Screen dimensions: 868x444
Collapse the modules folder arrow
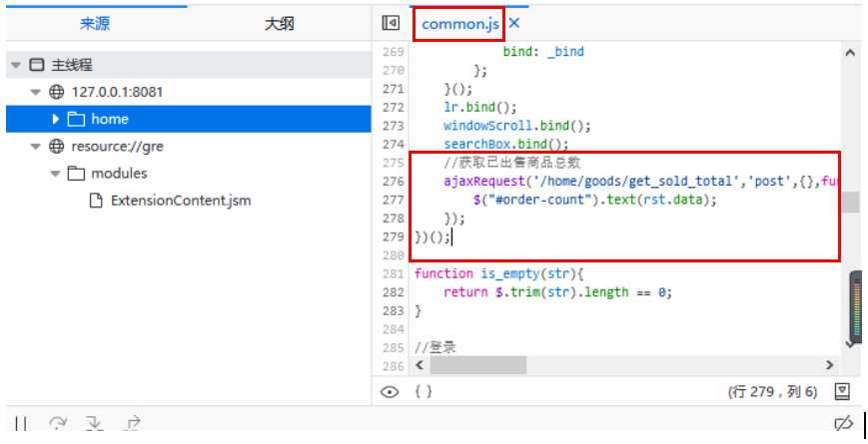[55, 174]
